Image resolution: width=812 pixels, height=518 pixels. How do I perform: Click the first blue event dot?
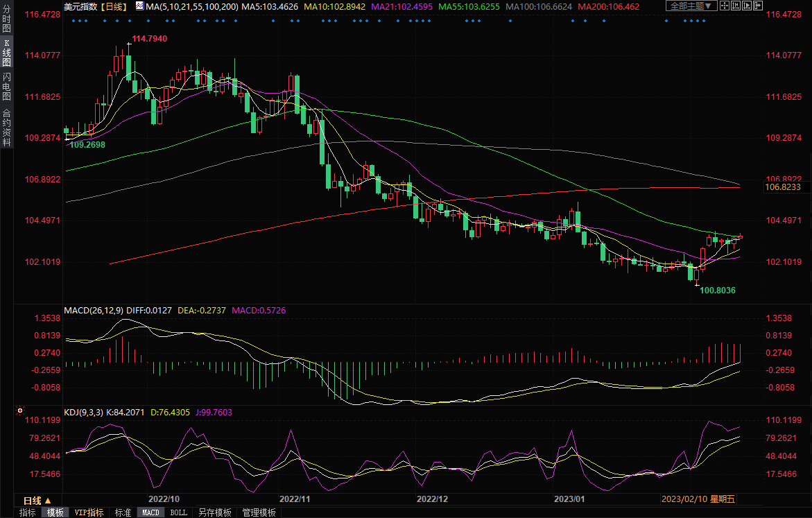click(x=73, y=20)
